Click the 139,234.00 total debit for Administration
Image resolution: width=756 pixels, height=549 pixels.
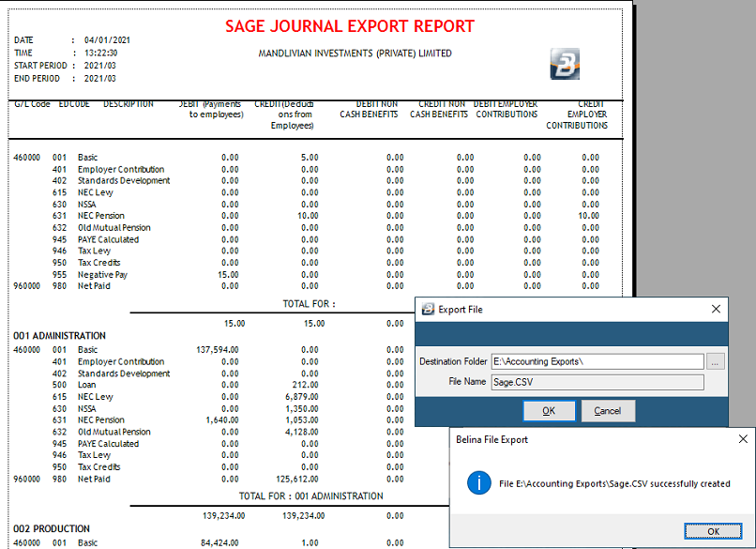(224, 516)
